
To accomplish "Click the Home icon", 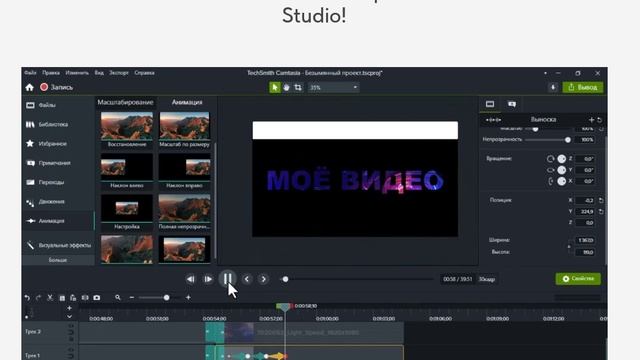I will pyautogui.click(x=29, y=87).
